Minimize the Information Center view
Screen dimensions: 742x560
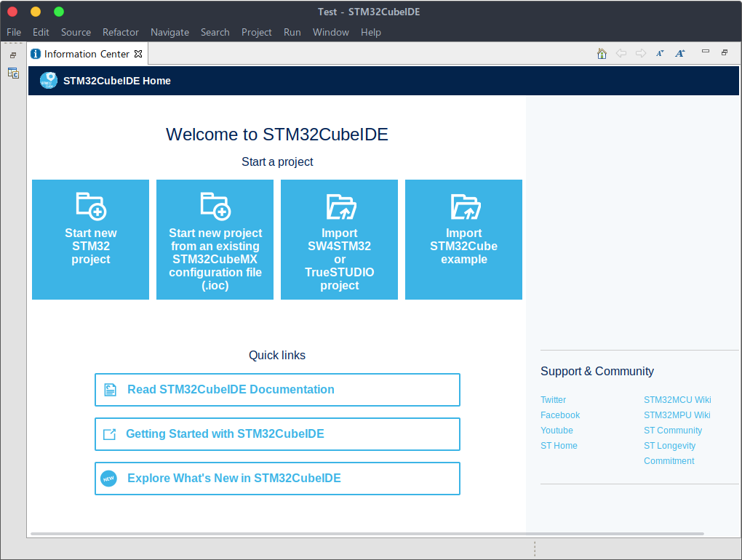[706, 51]
